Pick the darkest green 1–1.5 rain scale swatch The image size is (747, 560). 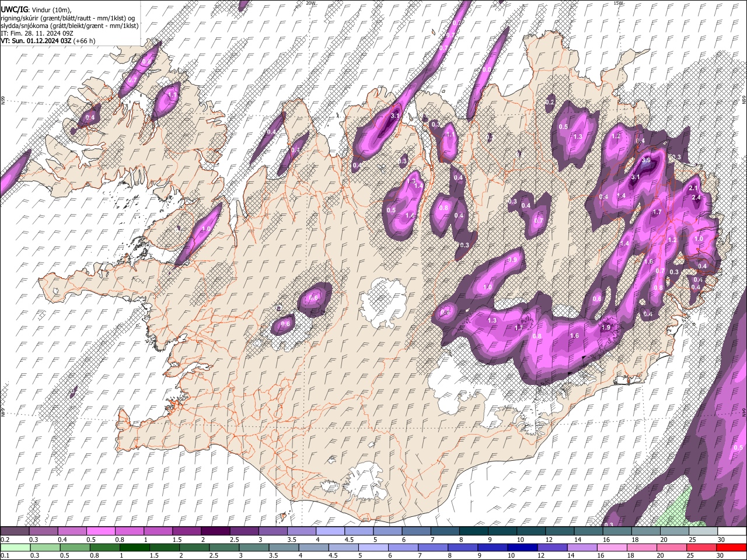[134, 547]
